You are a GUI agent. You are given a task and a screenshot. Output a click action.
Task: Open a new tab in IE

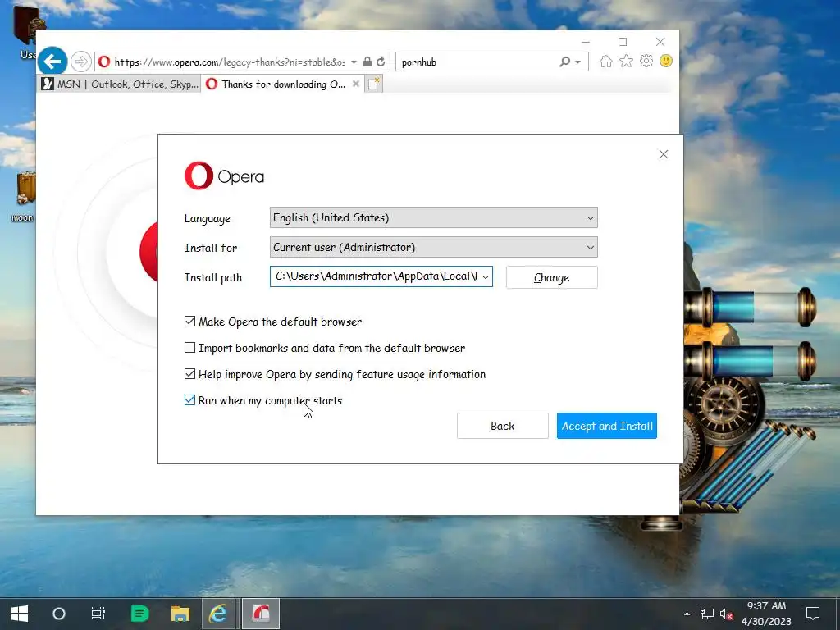pyautogui.click(x=373, y=84)
